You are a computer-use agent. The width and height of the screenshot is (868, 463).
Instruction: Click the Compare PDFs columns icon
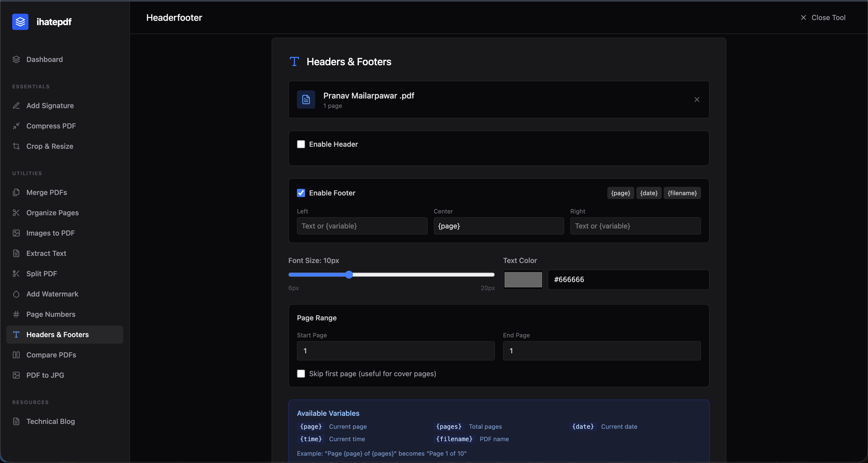coord(16,355)
